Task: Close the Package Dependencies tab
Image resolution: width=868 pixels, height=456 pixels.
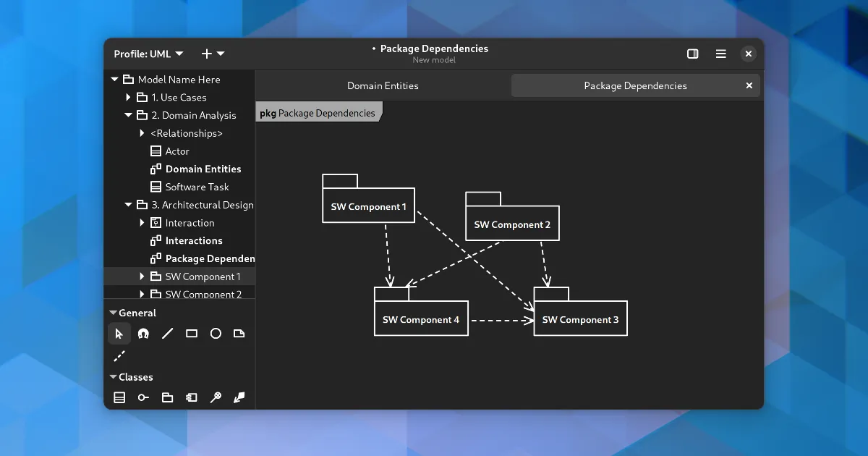Action: pos(749,85)
